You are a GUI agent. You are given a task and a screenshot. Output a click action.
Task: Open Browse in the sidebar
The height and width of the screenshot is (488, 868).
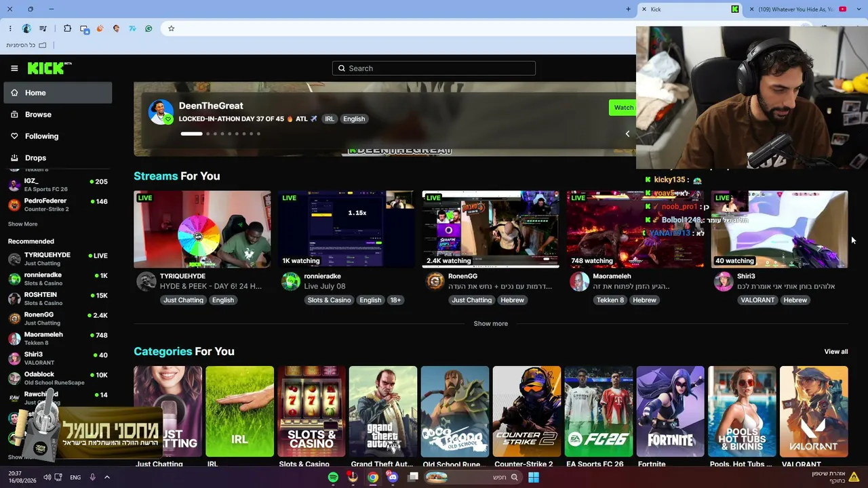tap(58, 115)
